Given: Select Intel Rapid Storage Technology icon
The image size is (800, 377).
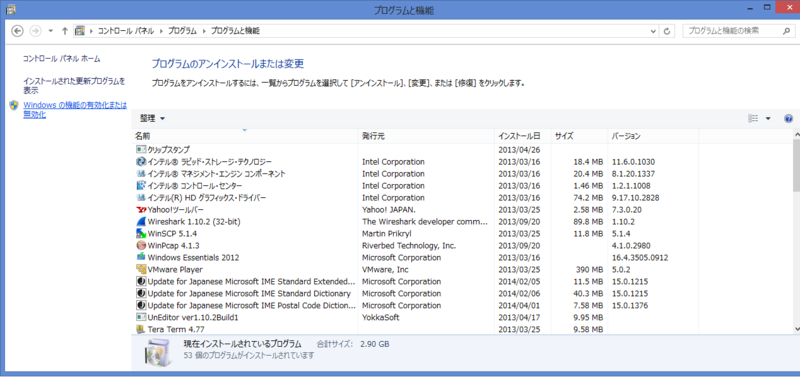Looking at the screenshot, I should pos(141,162).
